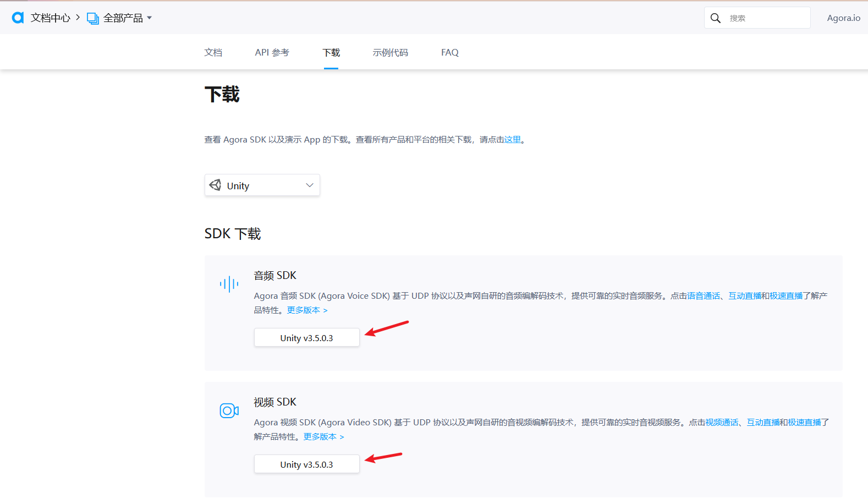Open 语音通话 link in audio SDK
The width and height of the screenshot is (868, 504).
pyautogui.click(x=704, y=296)
